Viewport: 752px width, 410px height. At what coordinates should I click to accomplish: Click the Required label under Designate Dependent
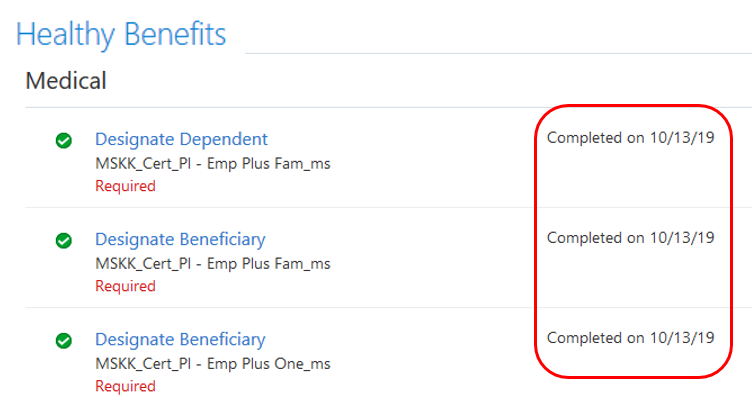[x=125, y=186]
